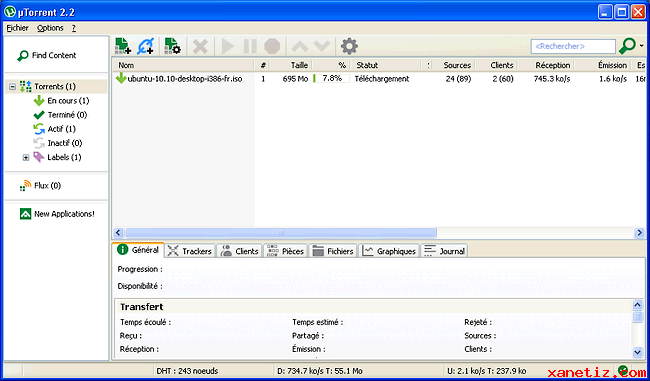The width and height of the screenshot is (650, 381).
Task: Sort by the Clients column header
Action: coord(497,65)
